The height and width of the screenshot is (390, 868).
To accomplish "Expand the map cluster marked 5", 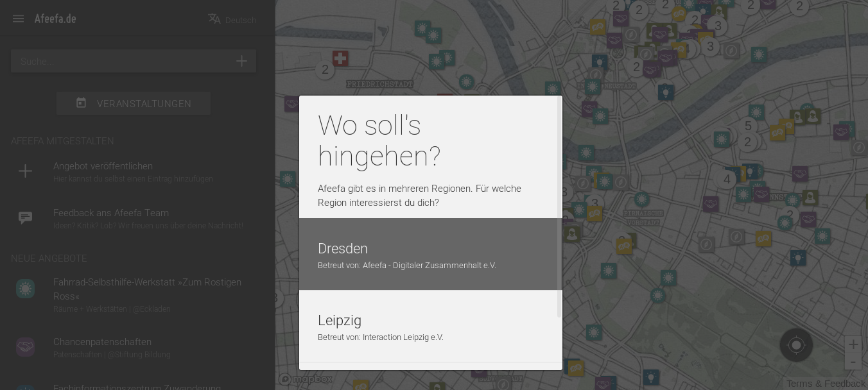I will 748,126.
